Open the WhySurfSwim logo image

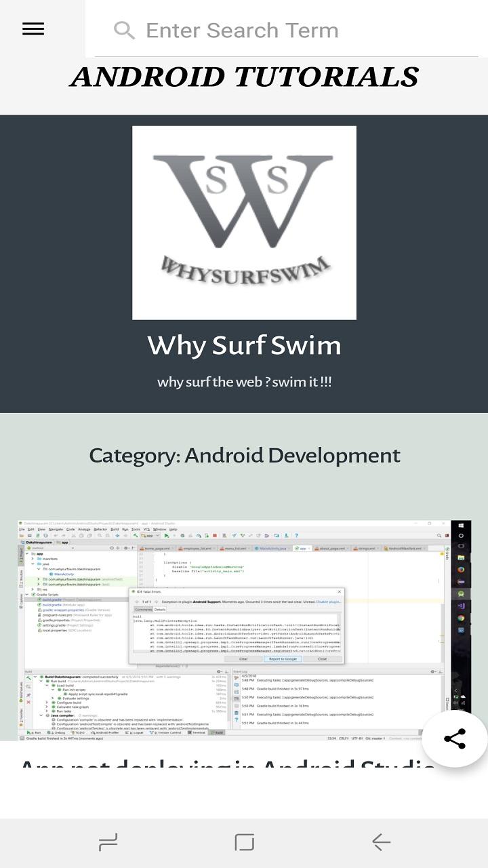[x=244, y=222]
